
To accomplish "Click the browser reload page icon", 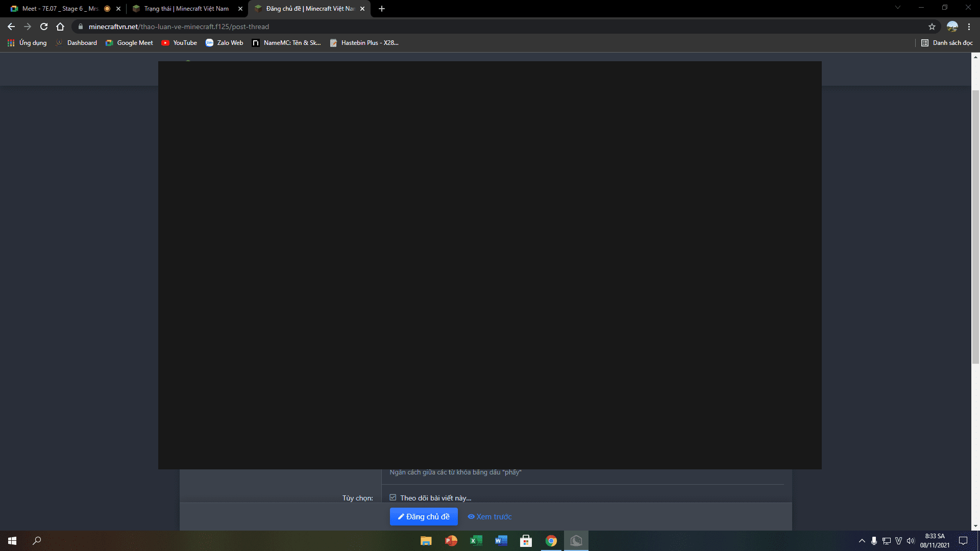I will point(44,27).
